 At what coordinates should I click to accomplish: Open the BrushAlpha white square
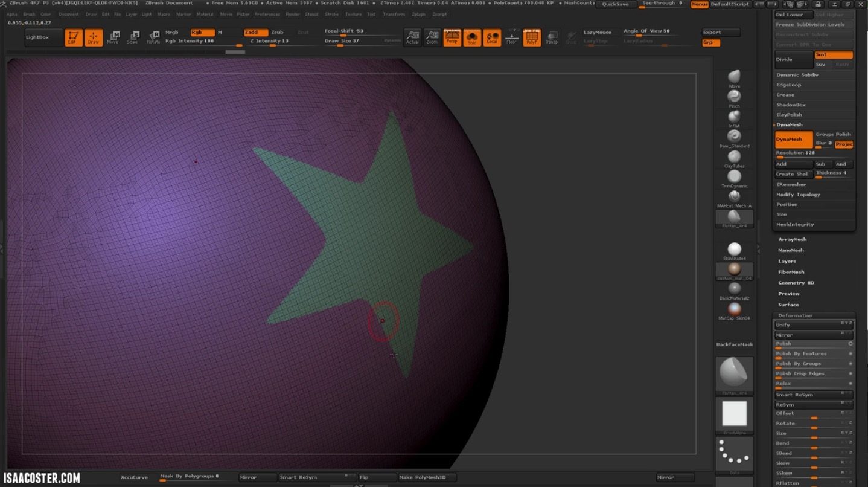(734, 414)
